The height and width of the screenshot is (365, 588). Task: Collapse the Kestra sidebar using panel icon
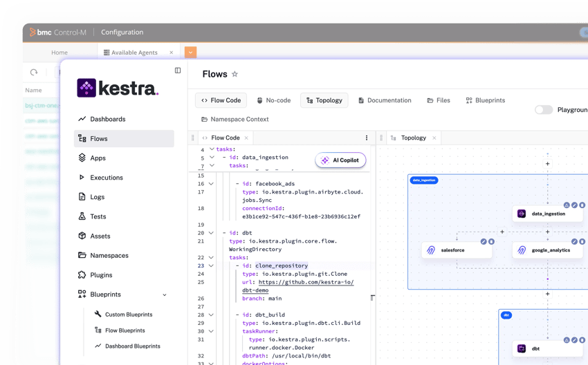[x=178, y=71]
